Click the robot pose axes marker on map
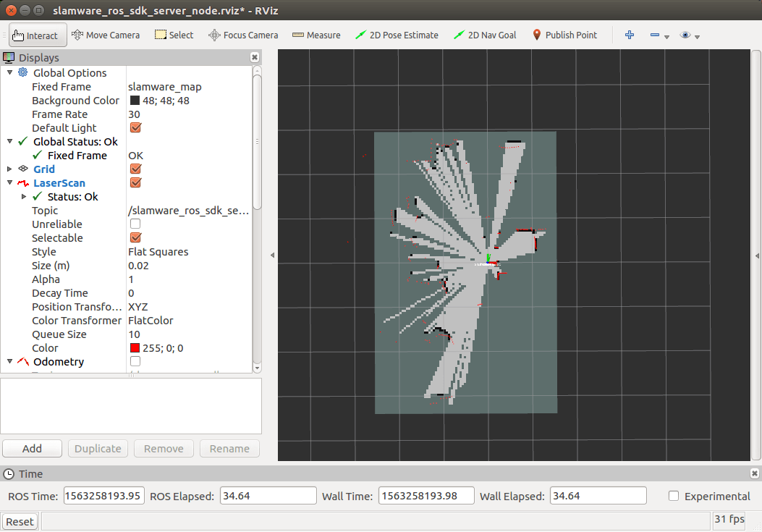 coord(491,260)
